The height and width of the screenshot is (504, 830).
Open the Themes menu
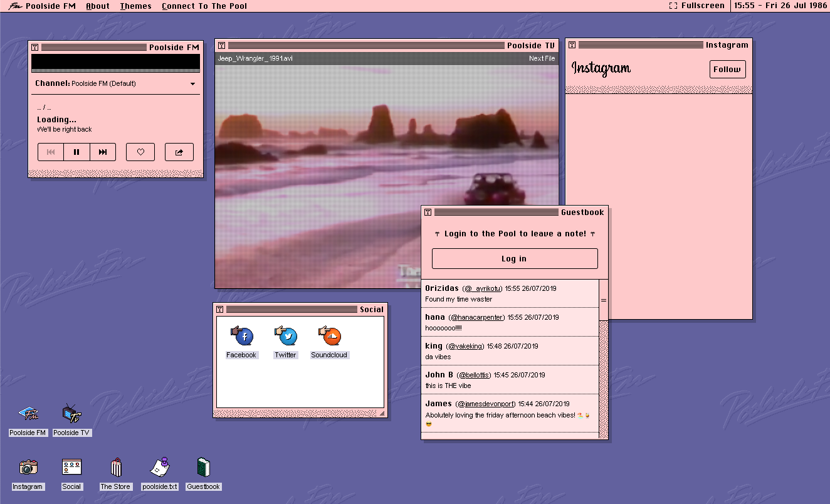coord(136,6)
